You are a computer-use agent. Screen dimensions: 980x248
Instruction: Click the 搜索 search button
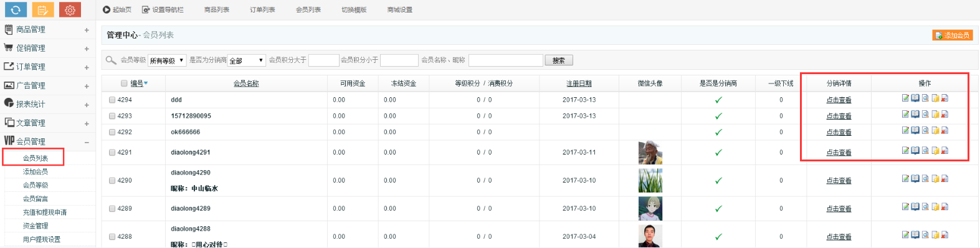pyautogui.click(x=559, y=60)
